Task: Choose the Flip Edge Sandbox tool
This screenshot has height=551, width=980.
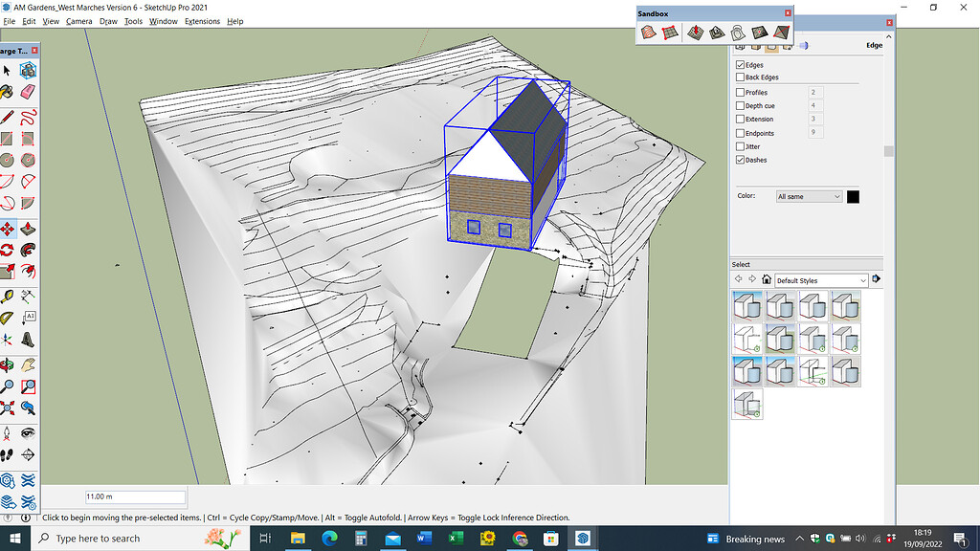Action: [781, 33]
